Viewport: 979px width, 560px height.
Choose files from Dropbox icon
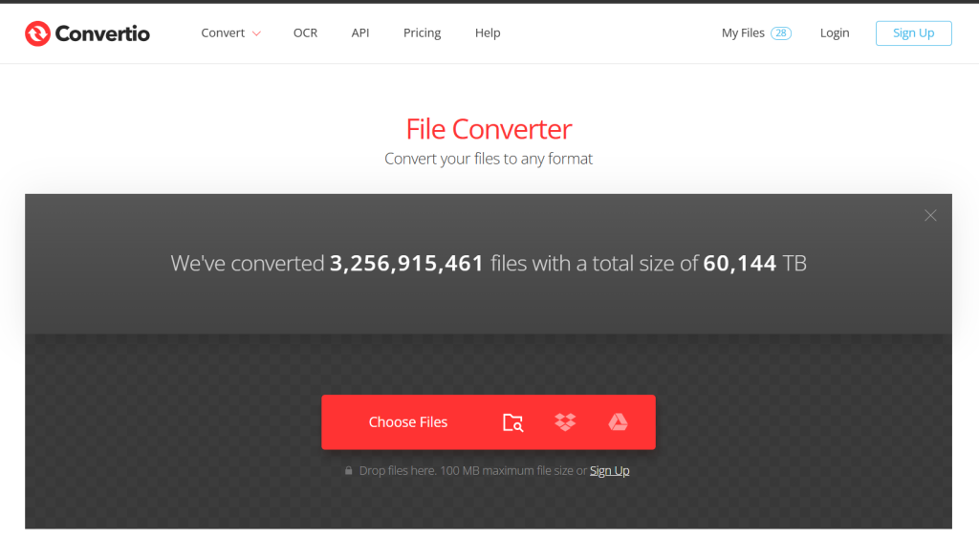click(x=565, y=422)
